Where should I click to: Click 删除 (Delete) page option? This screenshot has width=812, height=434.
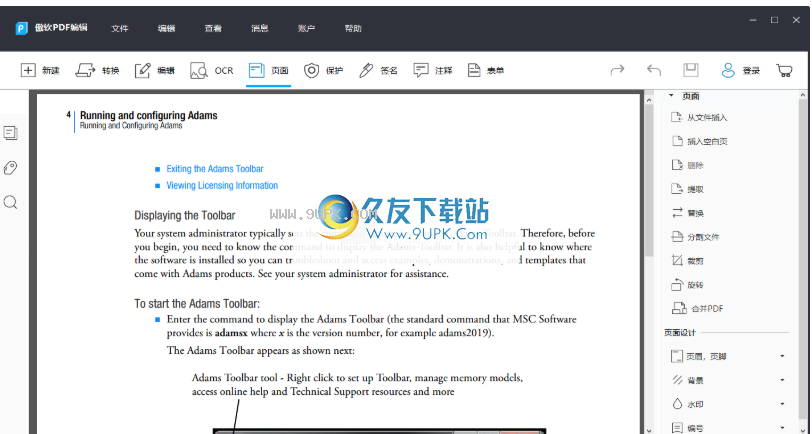(x=687, y=165)
